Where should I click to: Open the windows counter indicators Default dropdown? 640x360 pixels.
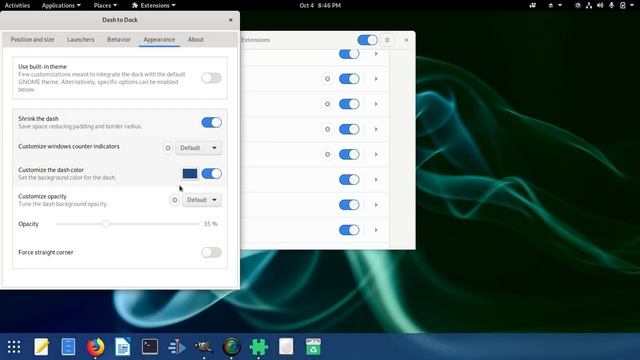pyautogui.click(x=198, y=148)
